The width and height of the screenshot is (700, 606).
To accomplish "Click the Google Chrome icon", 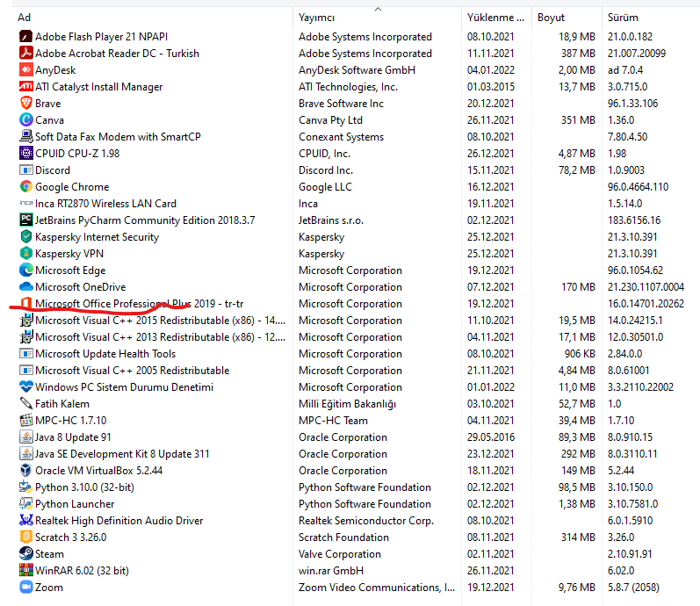I will 25,186.
